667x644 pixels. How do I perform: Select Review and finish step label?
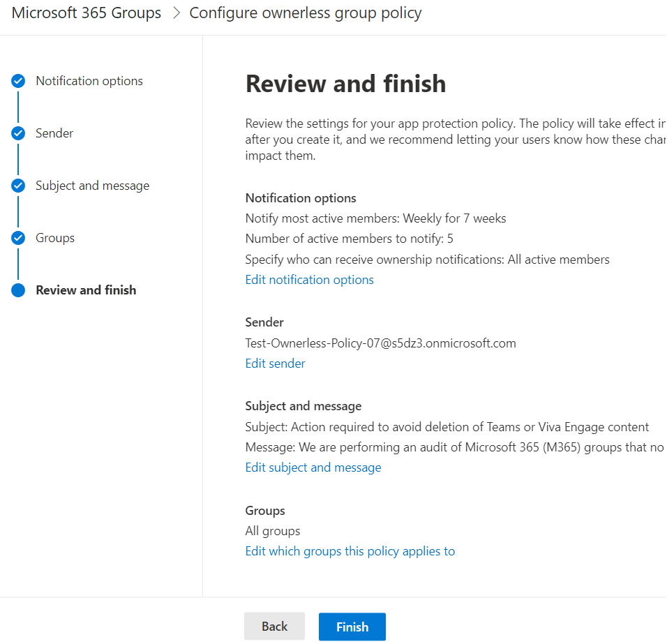click(x=86, y=290)
